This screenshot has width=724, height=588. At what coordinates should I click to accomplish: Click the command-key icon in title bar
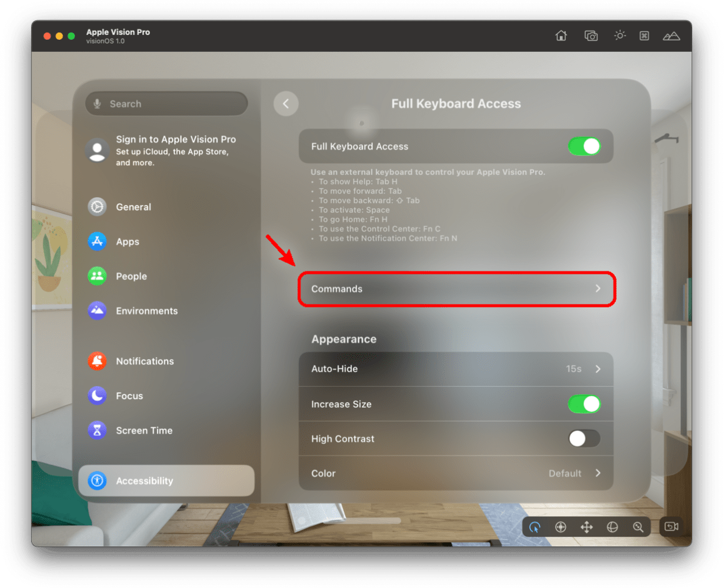[x=644, y=36]
